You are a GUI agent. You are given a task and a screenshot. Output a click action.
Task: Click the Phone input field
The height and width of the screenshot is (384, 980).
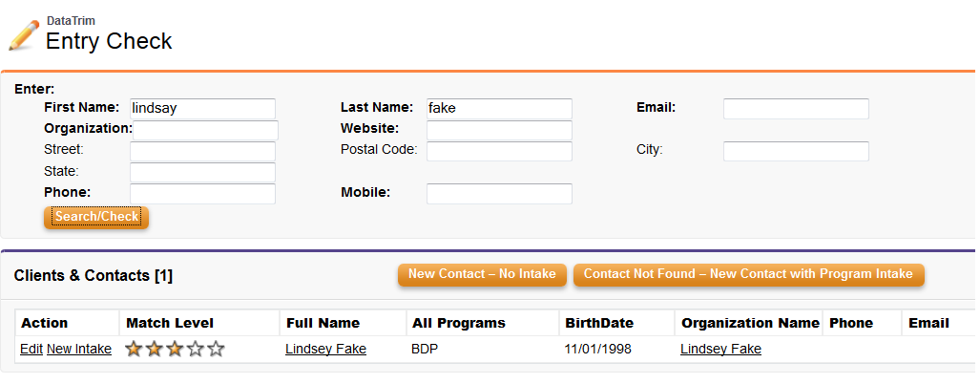click(202, 194)
